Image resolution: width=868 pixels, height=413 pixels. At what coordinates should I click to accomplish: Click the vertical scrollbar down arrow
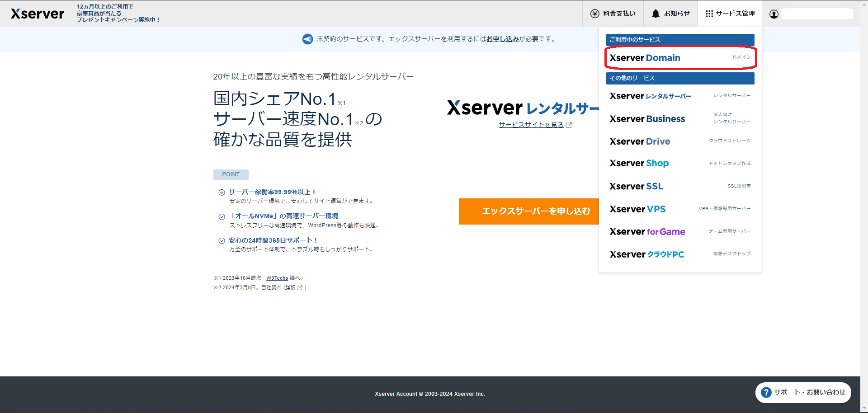[864, 409]
